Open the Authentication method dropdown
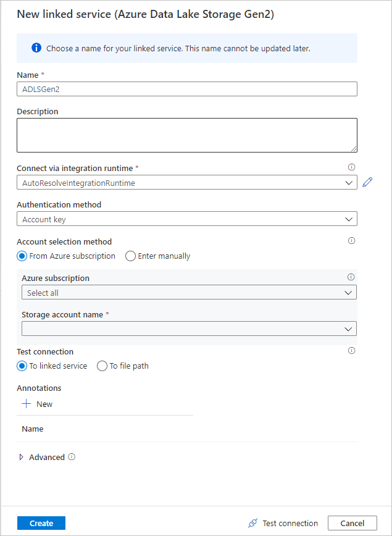This screenshot has height=536, width=392. pos(349,219)
